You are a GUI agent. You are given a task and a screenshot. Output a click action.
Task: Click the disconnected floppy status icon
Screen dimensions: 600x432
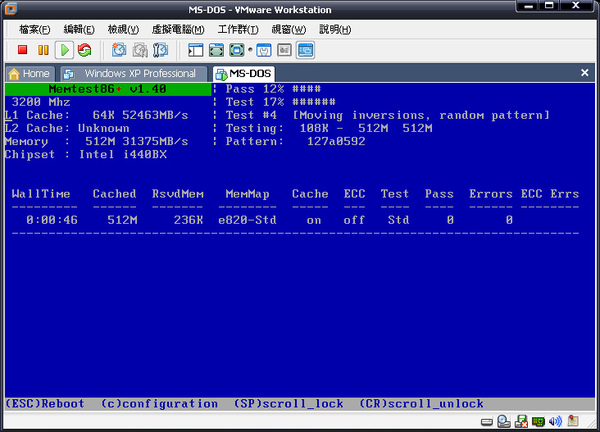click(521, 421)
